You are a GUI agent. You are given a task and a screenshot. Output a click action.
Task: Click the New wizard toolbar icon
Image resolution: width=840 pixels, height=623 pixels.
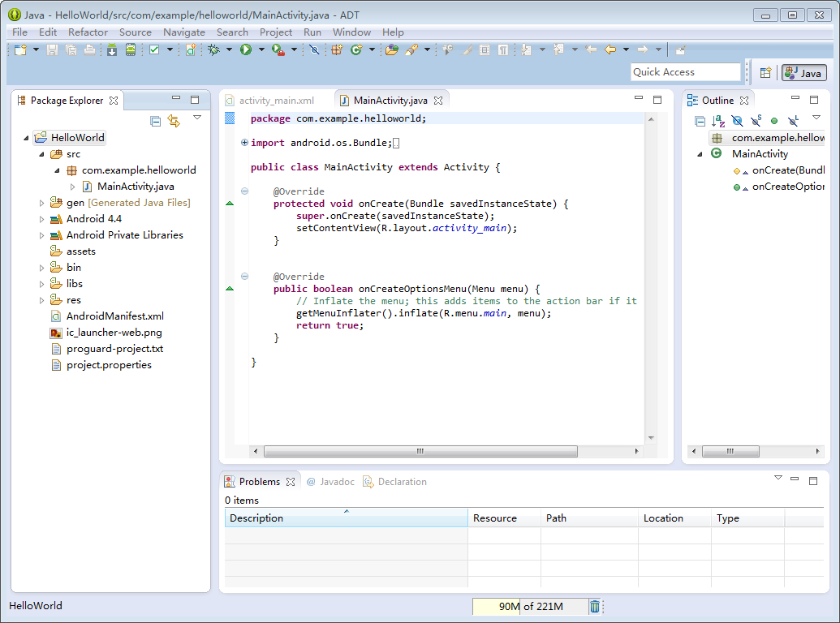pyautogui.click(x=20, y=49)
